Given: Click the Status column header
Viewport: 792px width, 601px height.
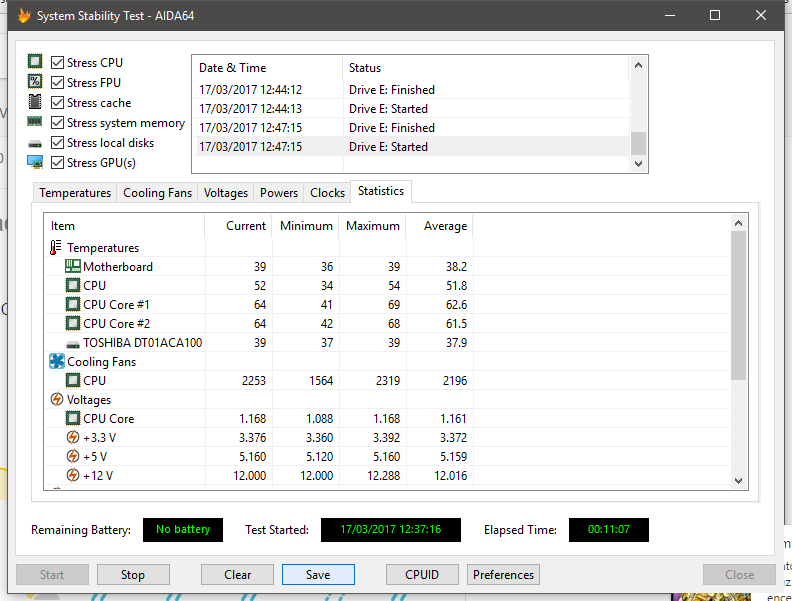Looking at the screenshot, I should pyautogui.click(x=486, y=68).
